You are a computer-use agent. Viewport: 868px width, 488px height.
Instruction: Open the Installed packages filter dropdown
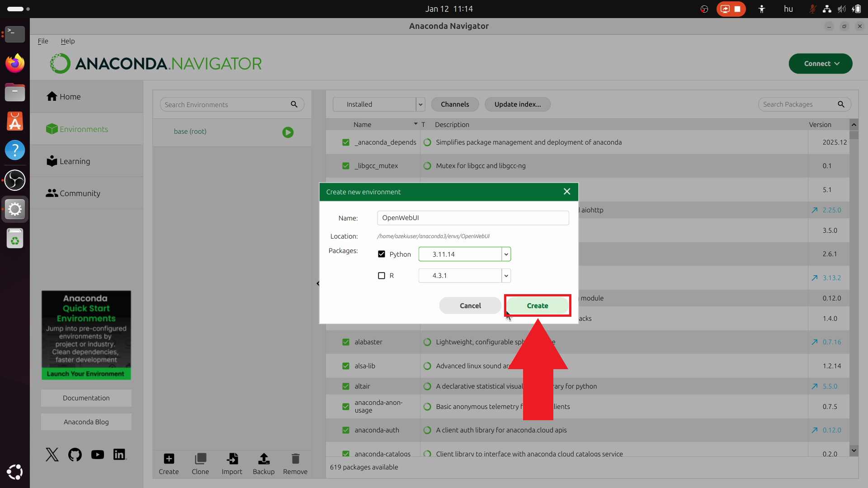point(420,104)
